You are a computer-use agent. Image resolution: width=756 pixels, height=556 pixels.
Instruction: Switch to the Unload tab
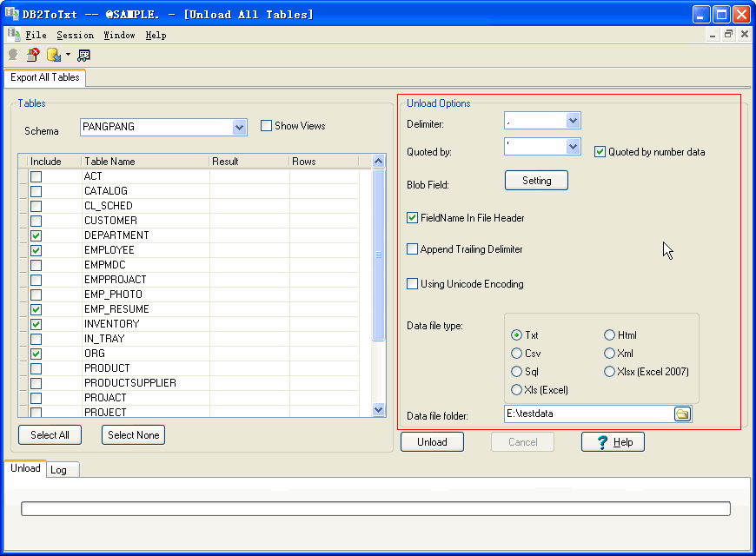click(25, 468)
